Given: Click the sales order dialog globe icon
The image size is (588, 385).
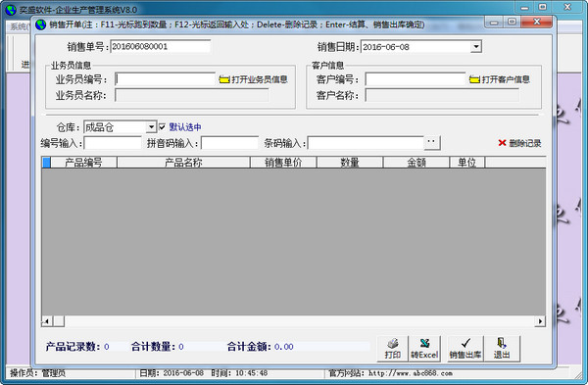Looking at the screenshot, I should point(40,24).
